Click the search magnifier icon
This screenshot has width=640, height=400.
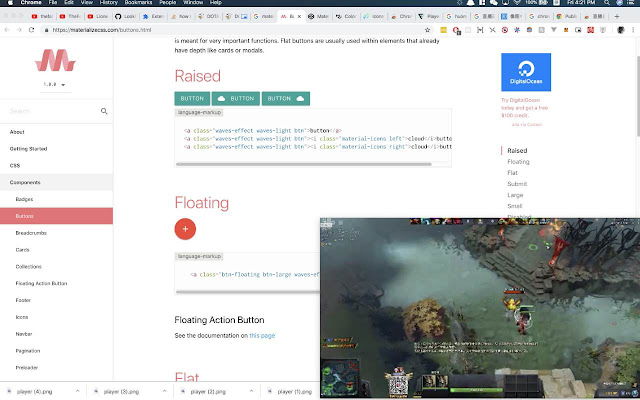pyautogui.click(x=104, y=111)
